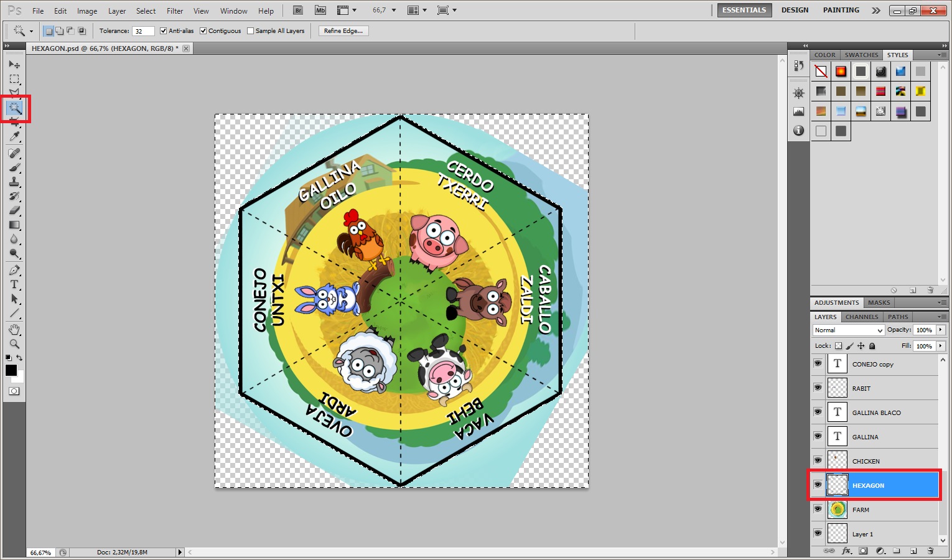Delete the selected layer with trash icon
The height and width of the screenshot is (560, 952).
click(x=930, y=551)
